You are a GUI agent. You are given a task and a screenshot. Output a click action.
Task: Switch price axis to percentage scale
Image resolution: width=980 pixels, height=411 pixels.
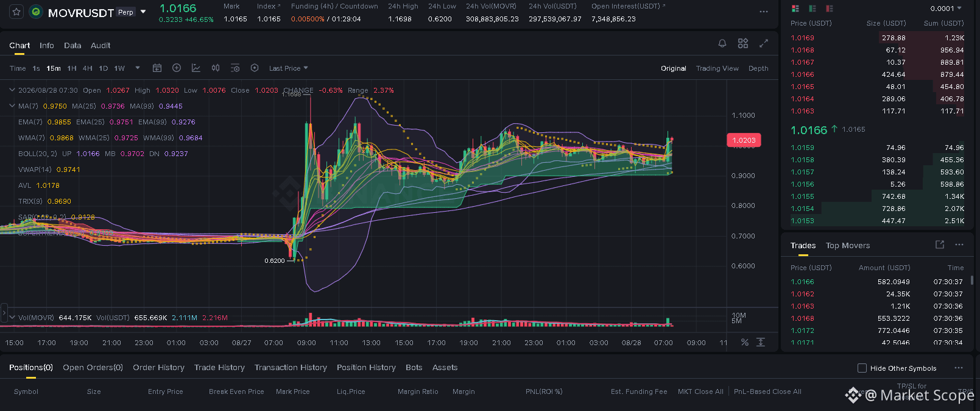click(x=744, y=342)
